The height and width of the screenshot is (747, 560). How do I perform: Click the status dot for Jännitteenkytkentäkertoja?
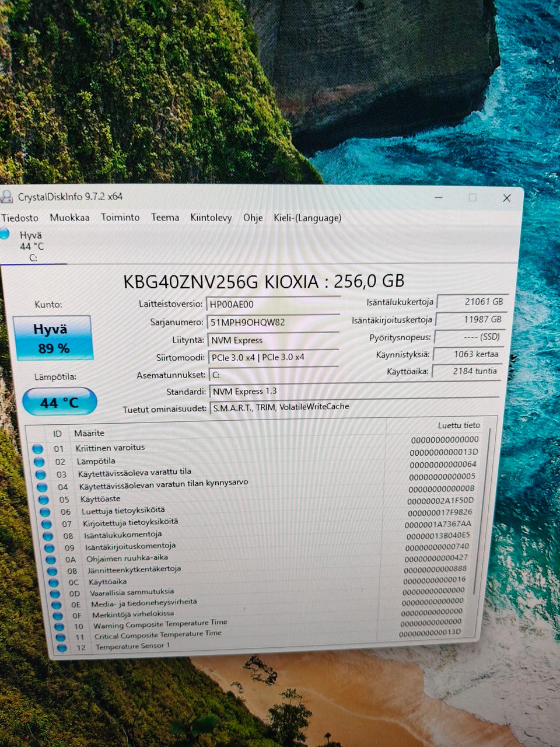coord(52,571)
